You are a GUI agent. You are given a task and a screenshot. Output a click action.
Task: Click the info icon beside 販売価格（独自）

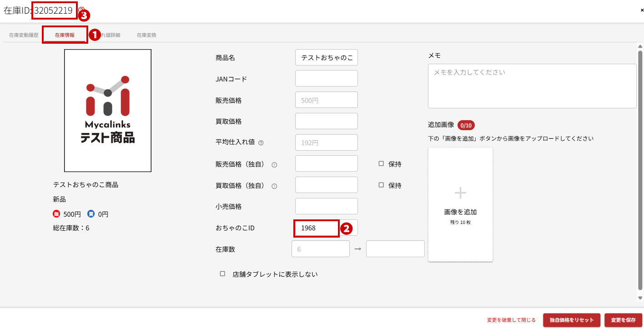pos(274,165)
